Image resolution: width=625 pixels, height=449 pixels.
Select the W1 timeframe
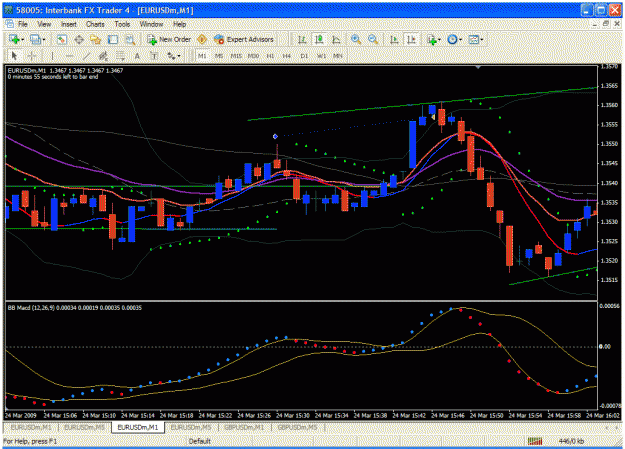pos(321,56)
